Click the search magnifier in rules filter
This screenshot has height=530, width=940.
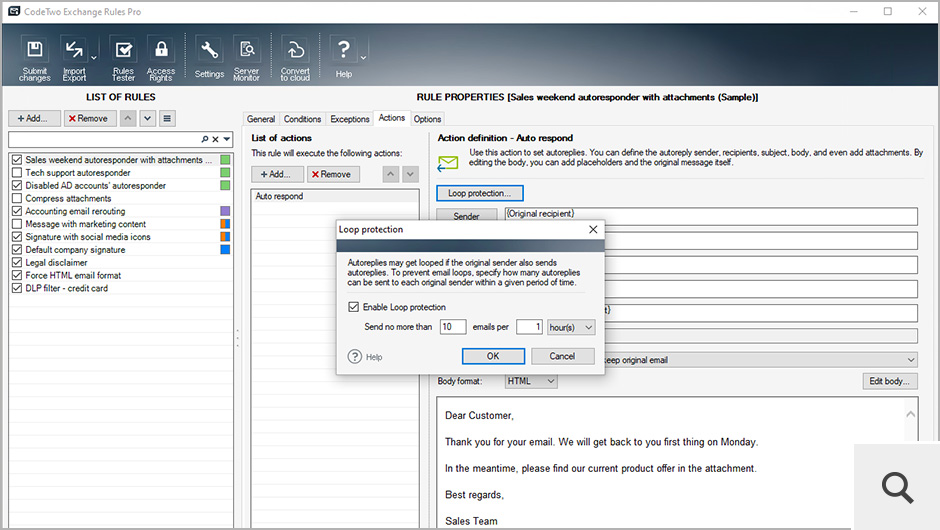204,139
